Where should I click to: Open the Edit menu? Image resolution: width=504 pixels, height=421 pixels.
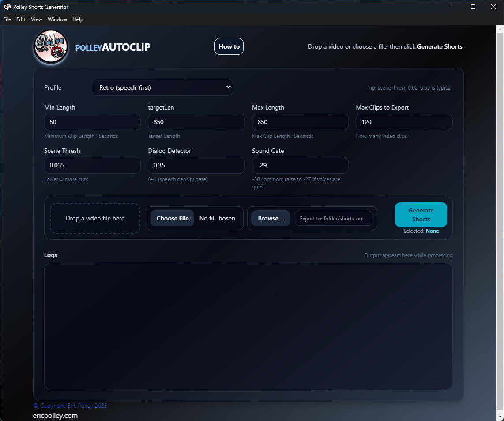pyautogui.click(x=21, y=19)
